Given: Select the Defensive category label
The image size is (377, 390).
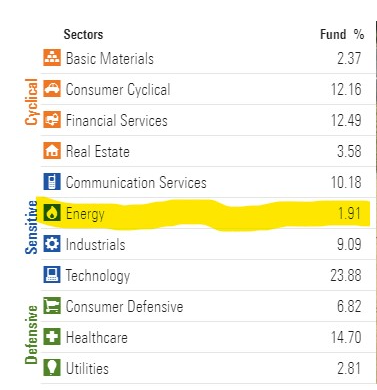Looking at the screenshot, I should click(x=31, y=334).
